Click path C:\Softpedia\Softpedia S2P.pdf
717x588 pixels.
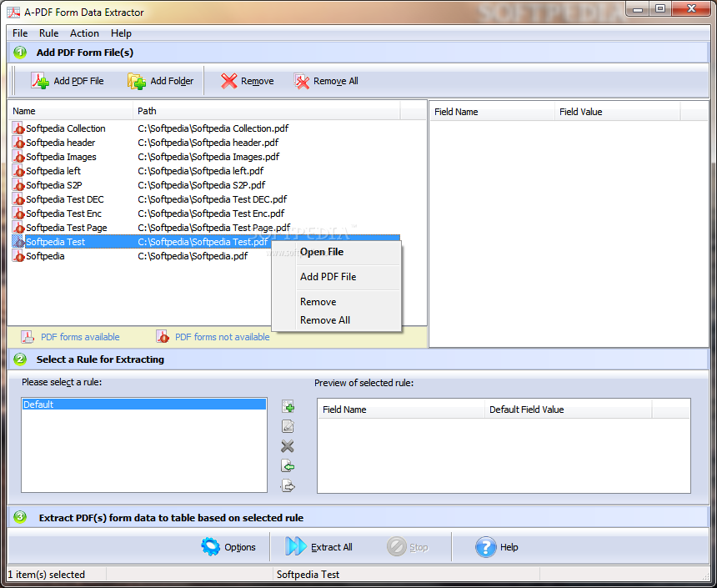point(202,185)
